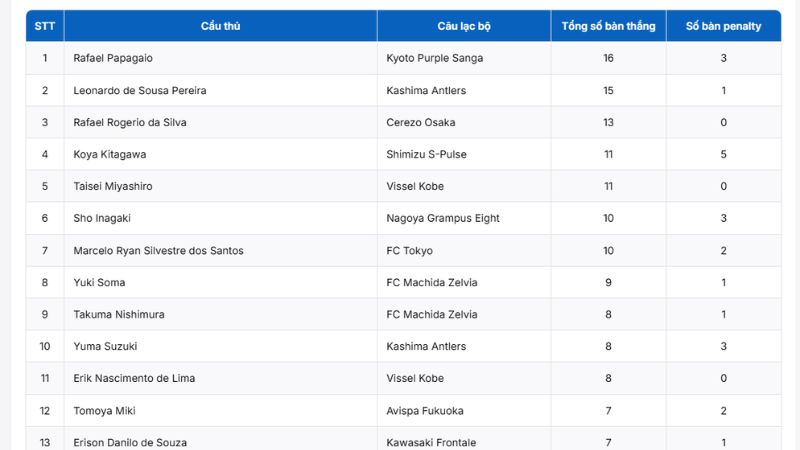Screen dimensions: 800x450
Task: Select the Nagoya Grampus Eight club cell
Action: click(443, 218)
